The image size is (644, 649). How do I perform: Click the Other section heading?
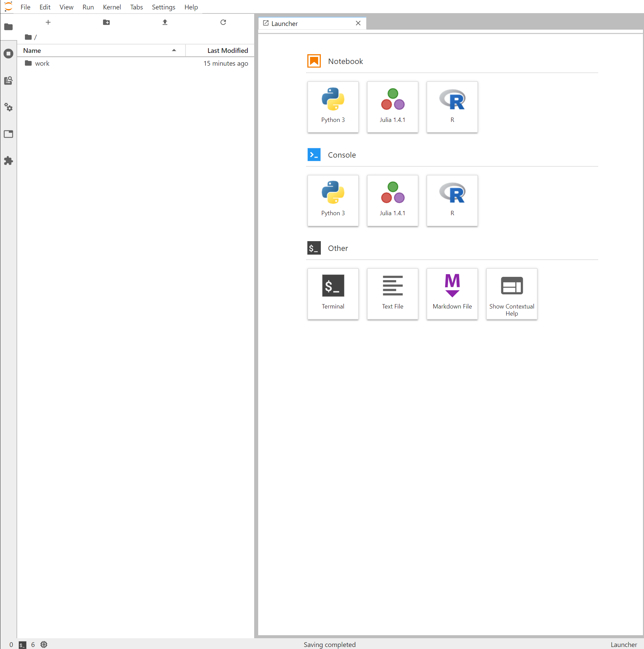pyautogui.click(x=338, y=248)
